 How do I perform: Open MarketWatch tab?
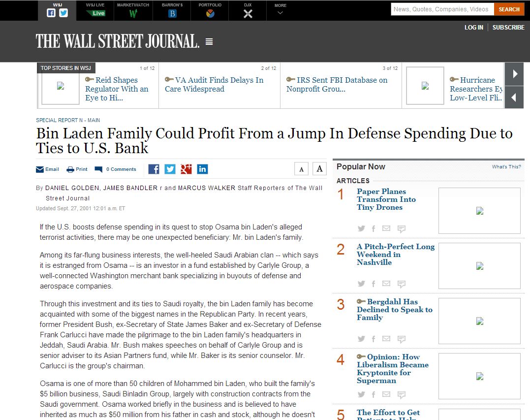point(133,10)
